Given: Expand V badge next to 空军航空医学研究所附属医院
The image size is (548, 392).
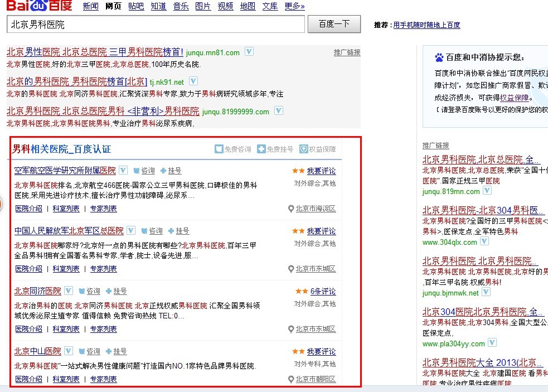Looking at the screenshot, I should 123,170.
